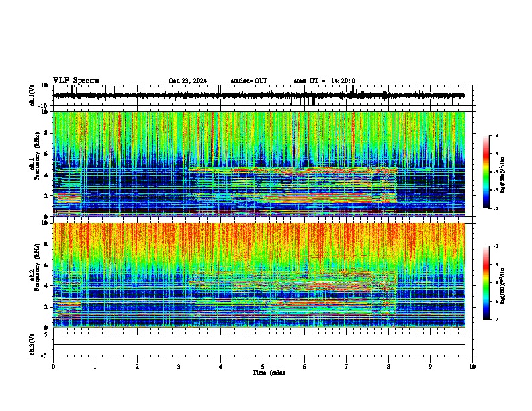Click the '2' kHz tick on ch.2 spectrogram
532x411 pixels.
click(x=47, y=307)
